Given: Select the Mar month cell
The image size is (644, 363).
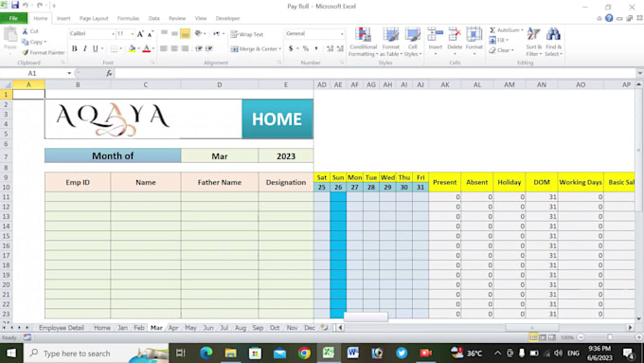Looking at the screenshot, I should [x=220, y=156].
